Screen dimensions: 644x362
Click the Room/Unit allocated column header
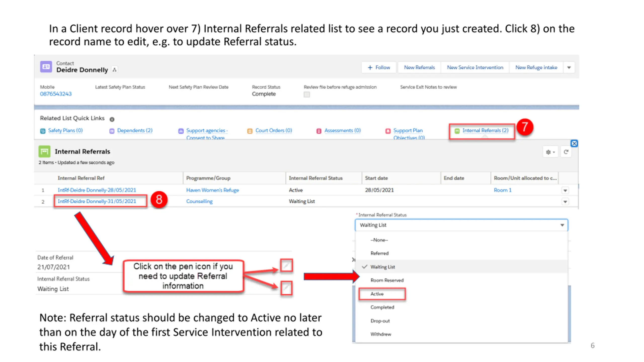pyautogui.click(x=525, y=178)
